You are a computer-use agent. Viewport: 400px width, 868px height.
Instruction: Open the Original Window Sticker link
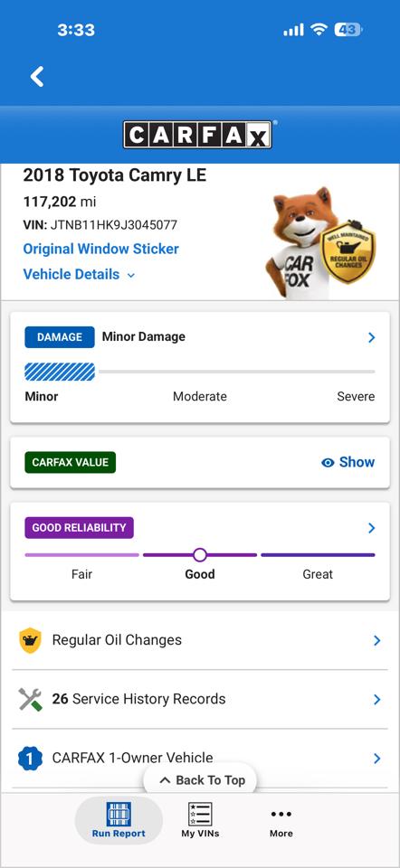click(x=100, y=250)
